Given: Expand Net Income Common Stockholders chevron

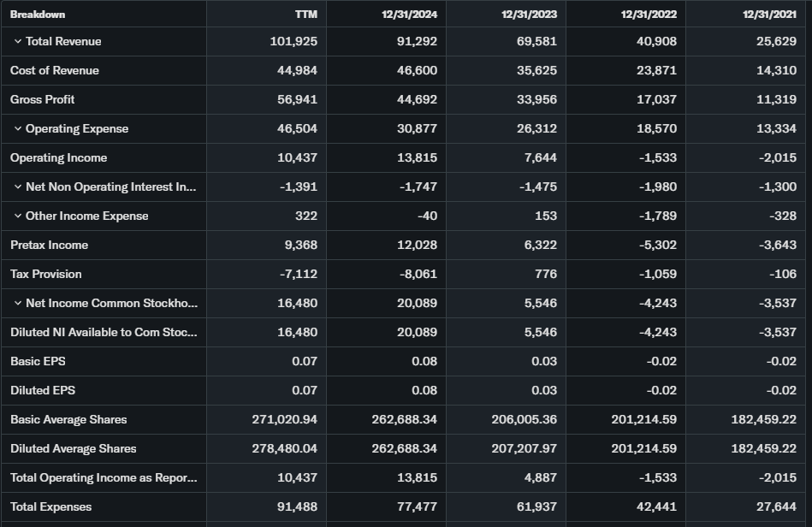Looking at the screenshot, I should (x=18, y=304).
